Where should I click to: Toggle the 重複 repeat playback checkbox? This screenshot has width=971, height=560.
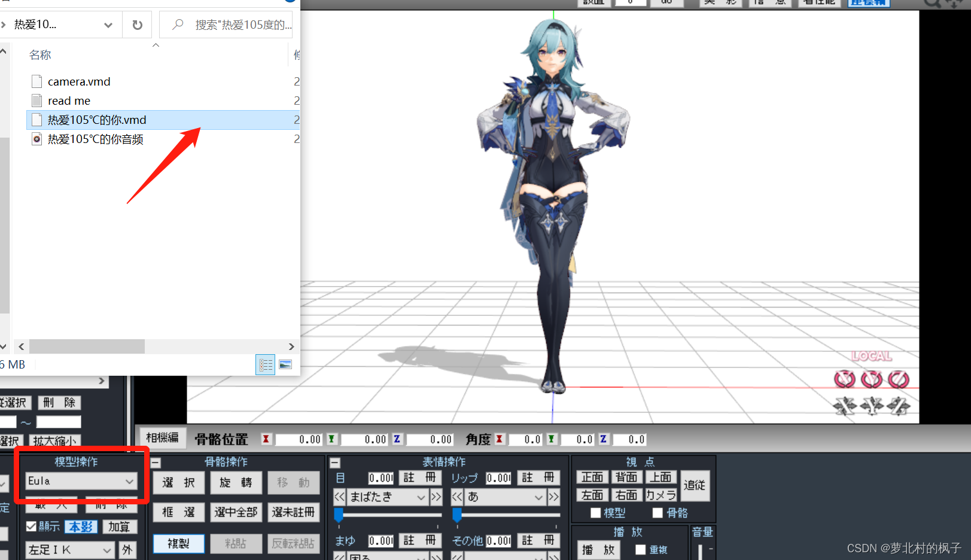[640, 549]
